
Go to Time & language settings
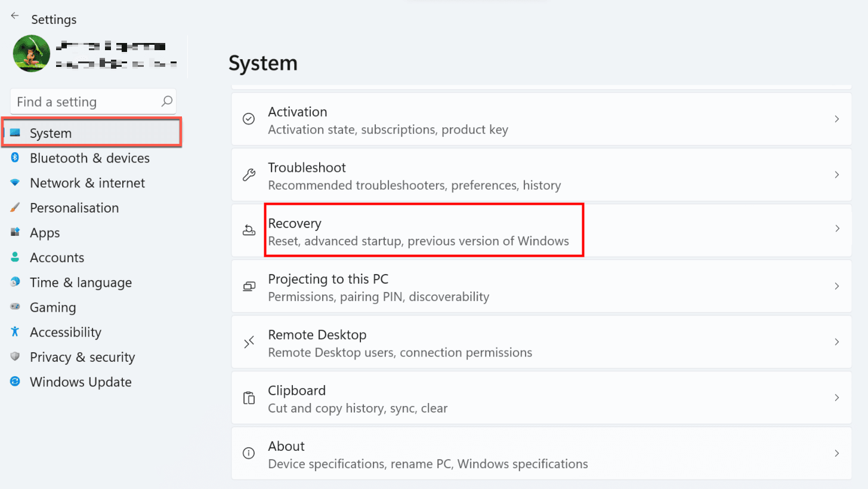81,283
